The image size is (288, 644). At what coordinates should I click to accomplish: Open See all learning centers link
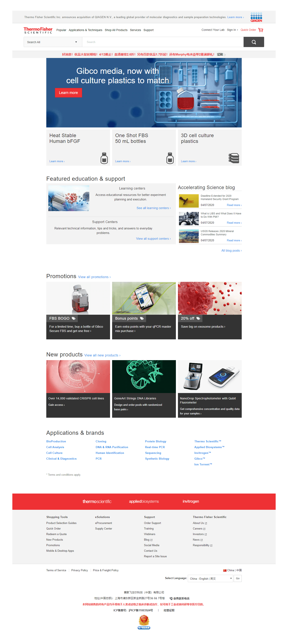tap(154, 208)
